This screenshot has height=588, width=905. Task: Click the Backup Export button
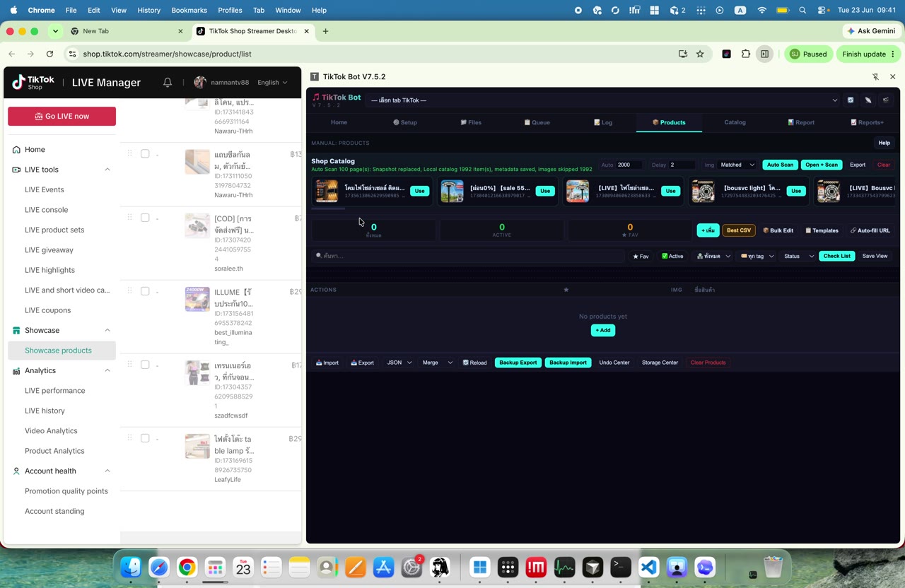click(518, 363)
